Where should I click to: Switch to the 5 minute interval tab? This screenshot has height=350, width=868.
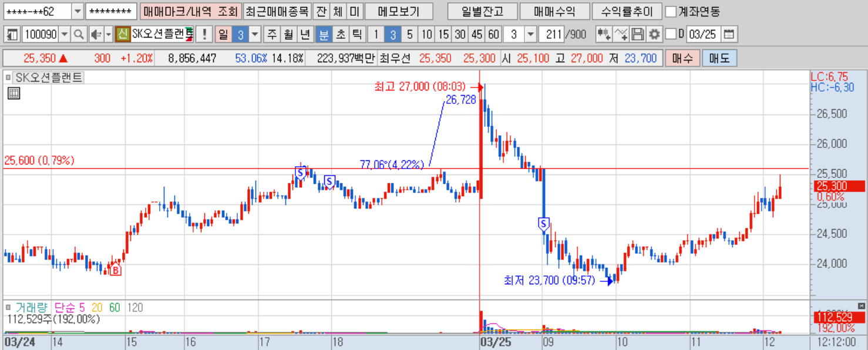tap(409, 34)
